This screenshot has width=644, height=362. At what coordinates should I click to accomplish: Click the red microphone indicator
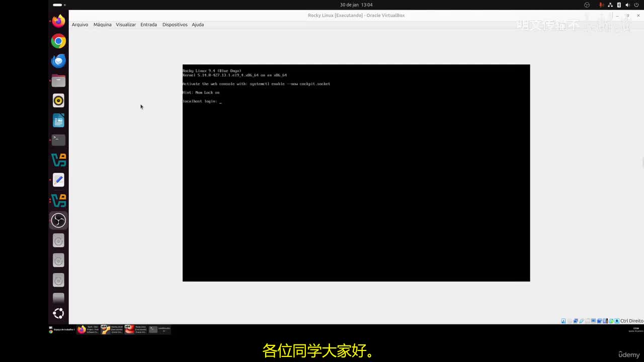tap(601, 5)
